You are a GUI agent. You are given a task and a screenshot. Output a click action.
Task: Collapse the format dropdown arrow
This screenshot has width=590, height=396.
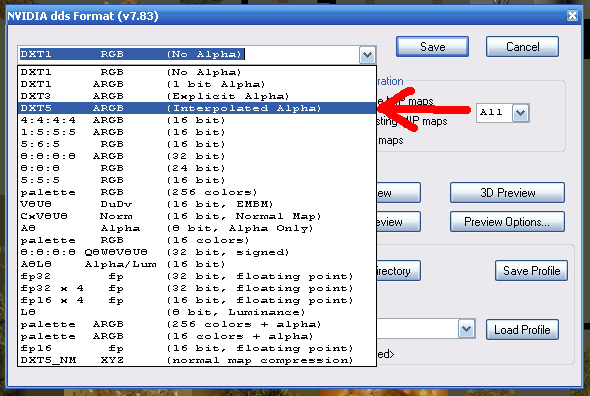pyautogui.click(x=367, y=55)
